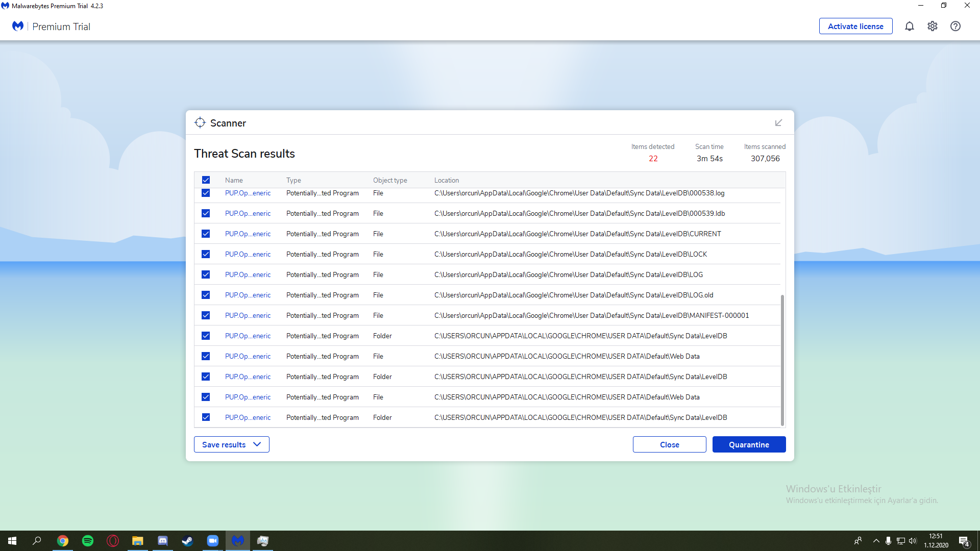
Task: Click the help question mark icon
Action: click(955, 26)
